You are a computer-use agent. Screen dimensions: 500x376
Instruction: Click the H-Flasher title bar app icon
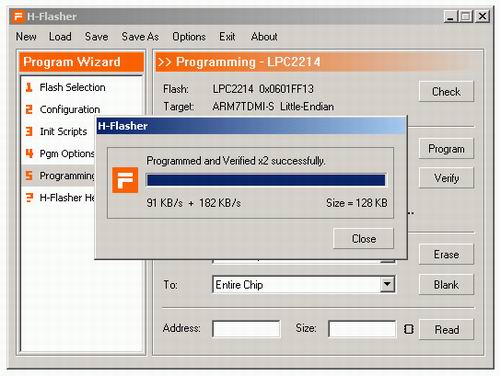(x=18, y=16)
